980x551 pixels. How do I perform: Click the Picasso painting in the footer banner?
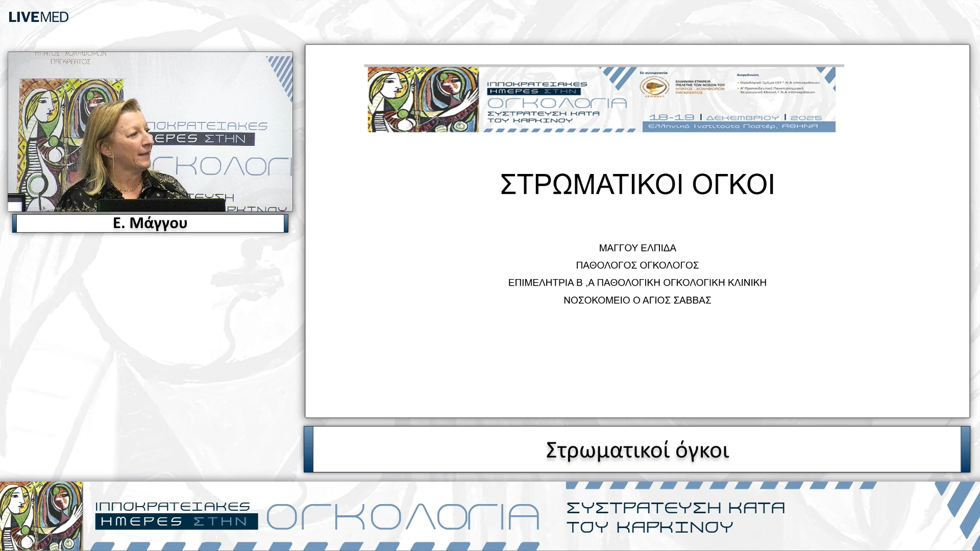[x=41, y=517]
